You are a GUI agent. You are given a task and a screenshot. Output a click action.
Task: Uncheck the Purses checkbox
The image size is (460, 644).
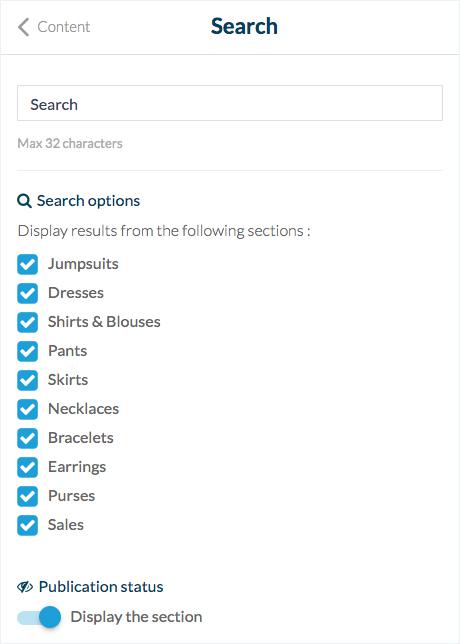[x=28, y=496]
